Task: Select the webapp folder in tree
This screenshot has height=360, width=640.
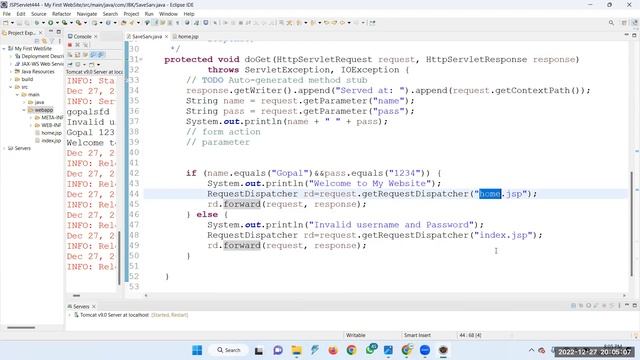Action: pyautogui.click(x=43, y=110)
